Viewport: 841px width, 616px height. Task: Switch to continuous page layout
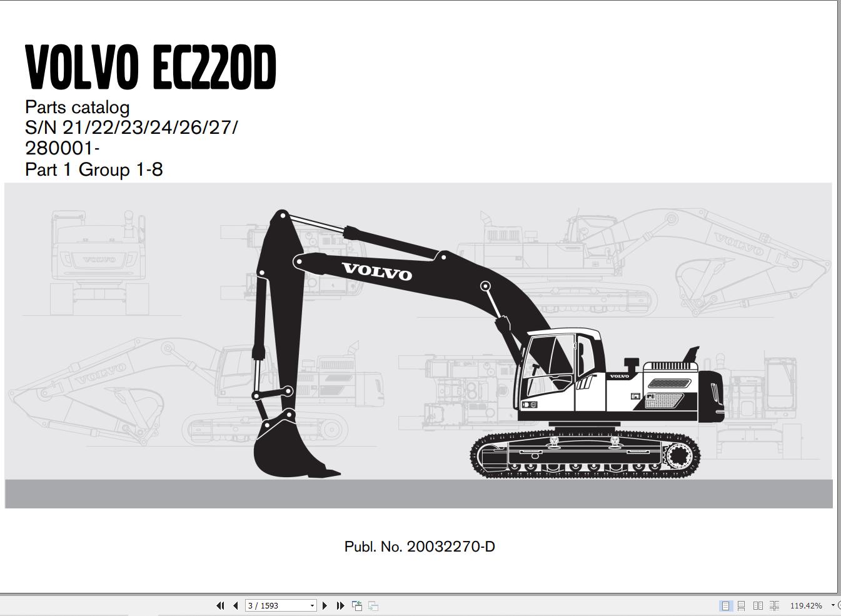(x=741, y=605)
